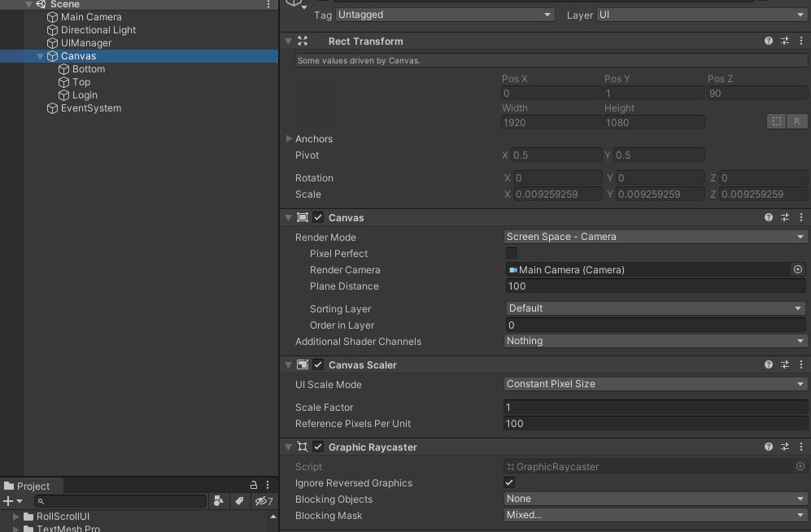Click the Render Camera object picker circle
Image resolution: width=811 pixels, height=532 pixels.
(798, 269)
